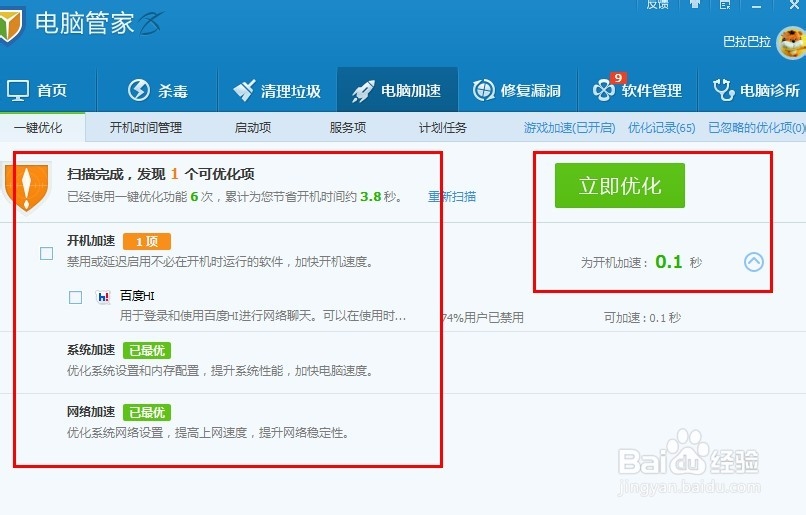Open the 优化记录(65) link

click(x=662, y=127)
